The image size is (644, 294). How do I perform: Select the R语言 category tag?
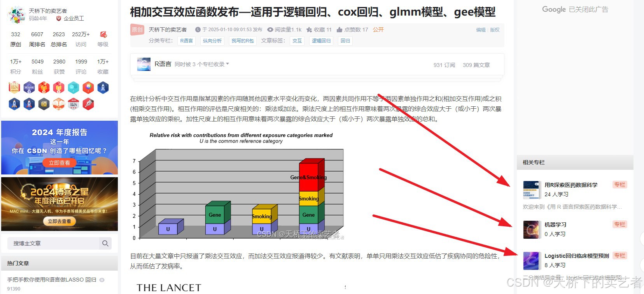(187, 40)
